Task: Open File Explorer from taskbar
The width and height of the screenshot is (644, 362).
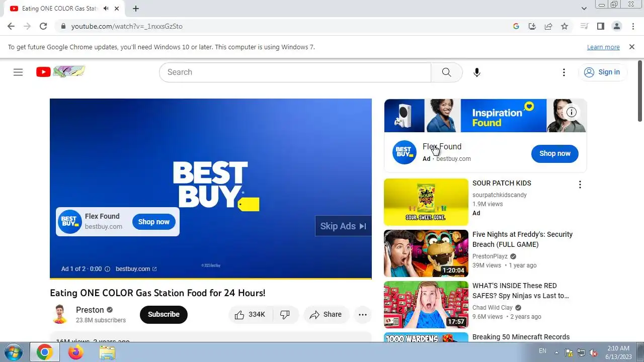Action: pyautogui.click(x=107, y=352)
